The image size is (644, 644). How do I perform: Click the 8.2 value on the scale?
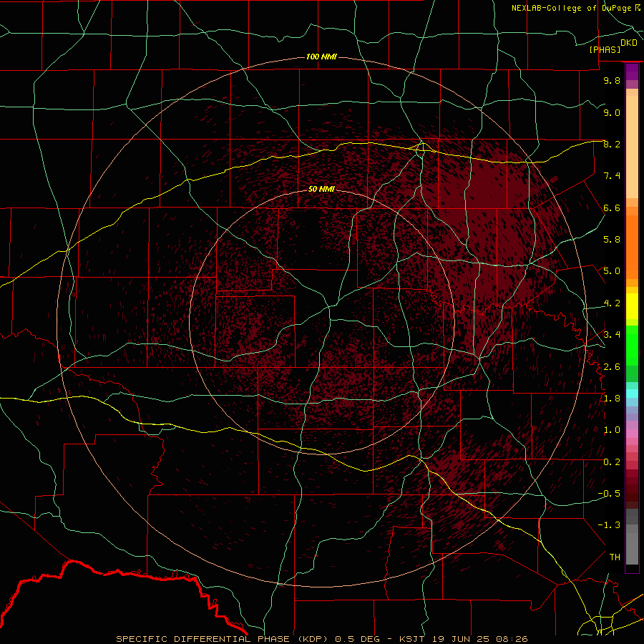tap(612, 144)
